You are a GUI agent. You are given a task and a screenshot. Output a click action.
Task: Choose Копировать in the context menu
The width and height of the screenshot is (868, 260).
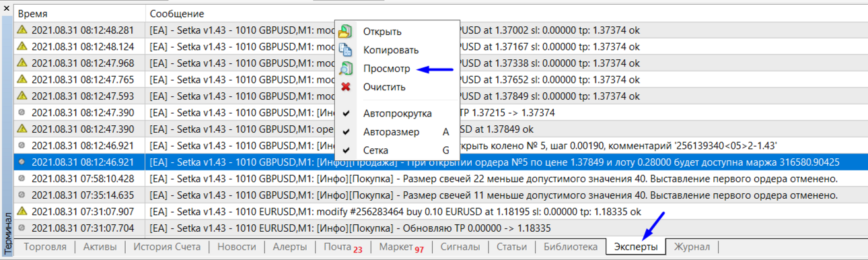pyautogui.click(x=397, y=50)
